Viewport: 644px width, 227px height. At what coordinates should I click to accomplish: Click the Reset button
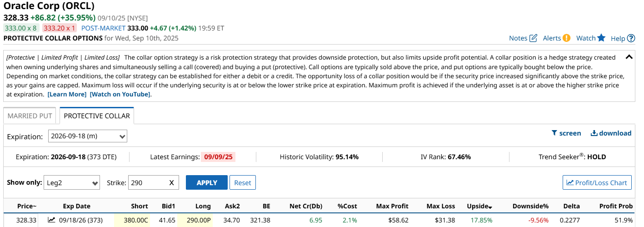pos(243,183)
